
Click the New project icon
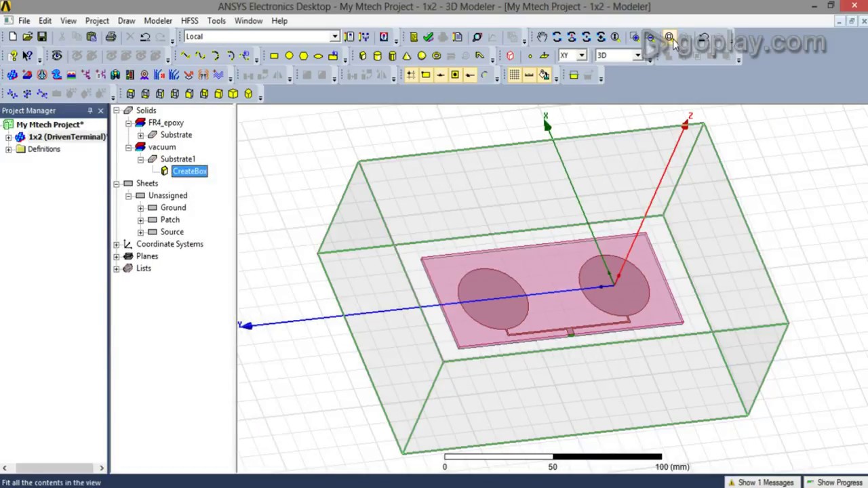pyautogui.click(x=13, y=37)
